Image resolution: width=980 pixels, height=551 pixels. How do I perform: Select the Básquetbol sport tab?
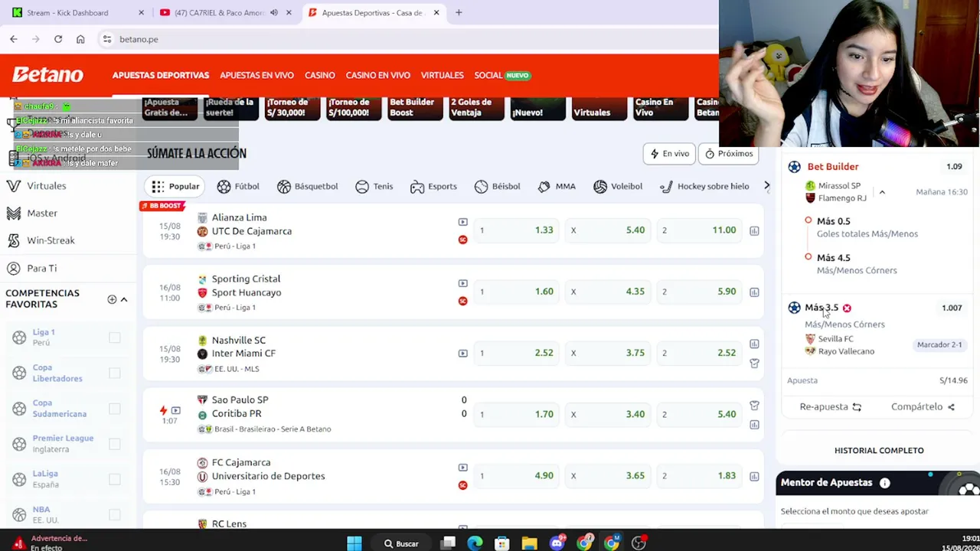pyautogui.click(x=307, y=186)
